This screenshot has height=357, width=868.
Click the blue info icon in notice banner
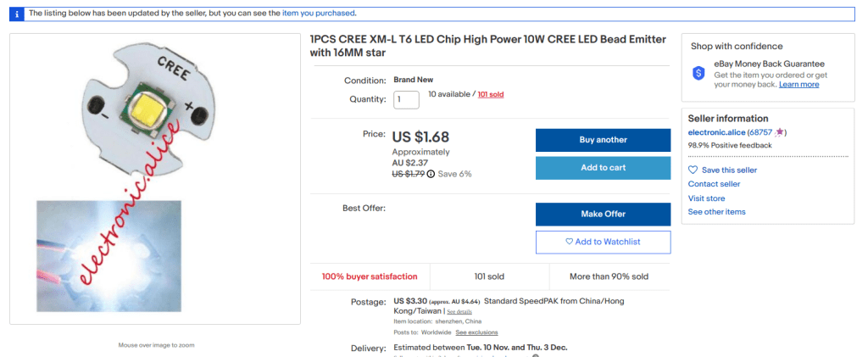point(17,14)
